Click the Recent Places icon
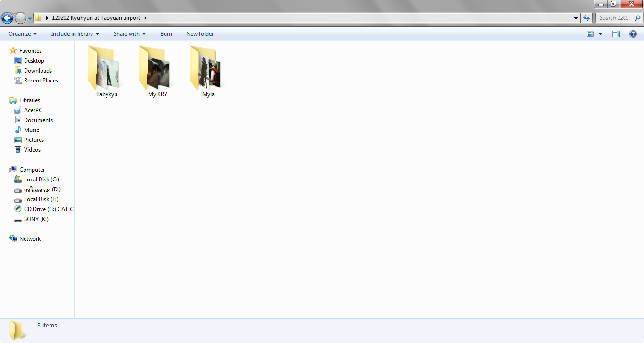644x343 pixels. coord(18,81)
